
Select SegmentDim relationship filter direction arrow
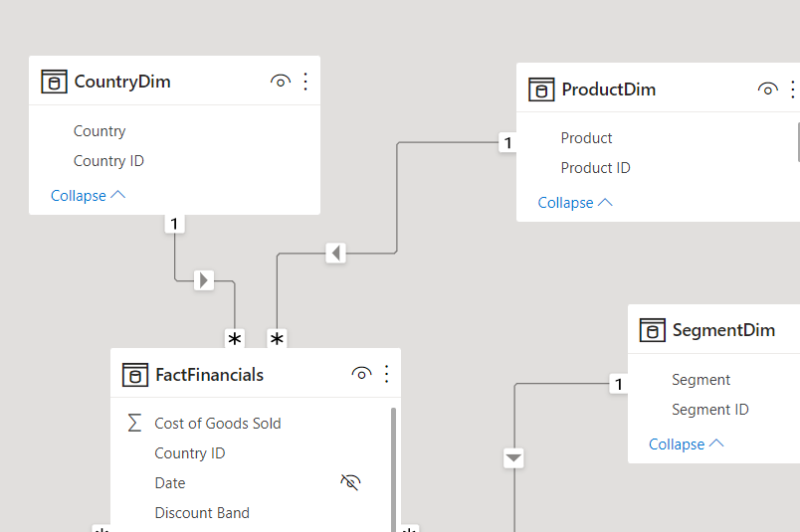[x=513, y=458]
